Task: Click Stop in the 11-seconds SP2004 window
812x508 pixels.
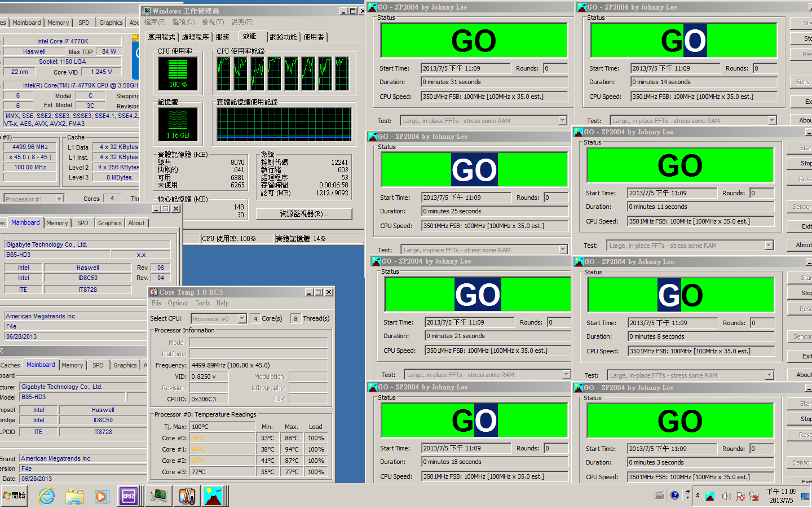Action: coord(800,163)
